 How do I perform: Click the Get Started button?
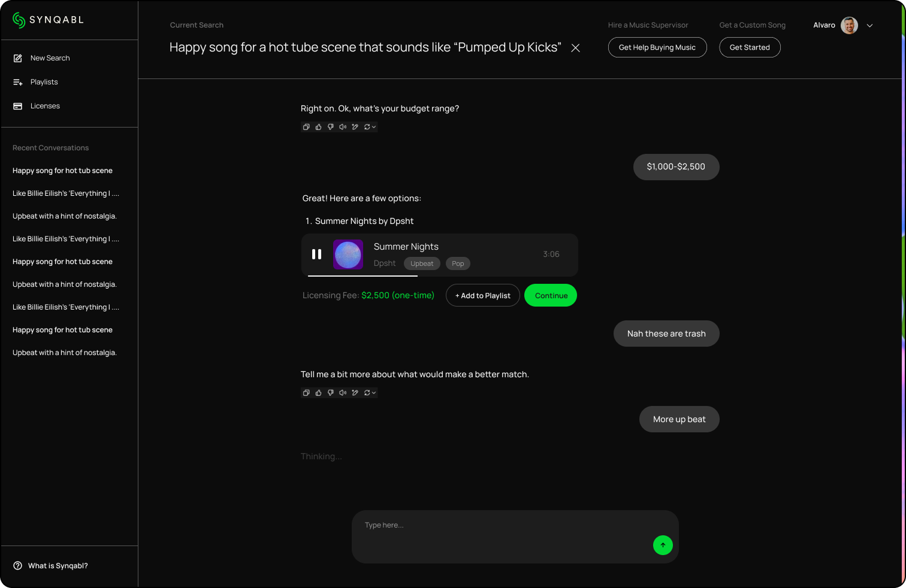coord(750,47)
